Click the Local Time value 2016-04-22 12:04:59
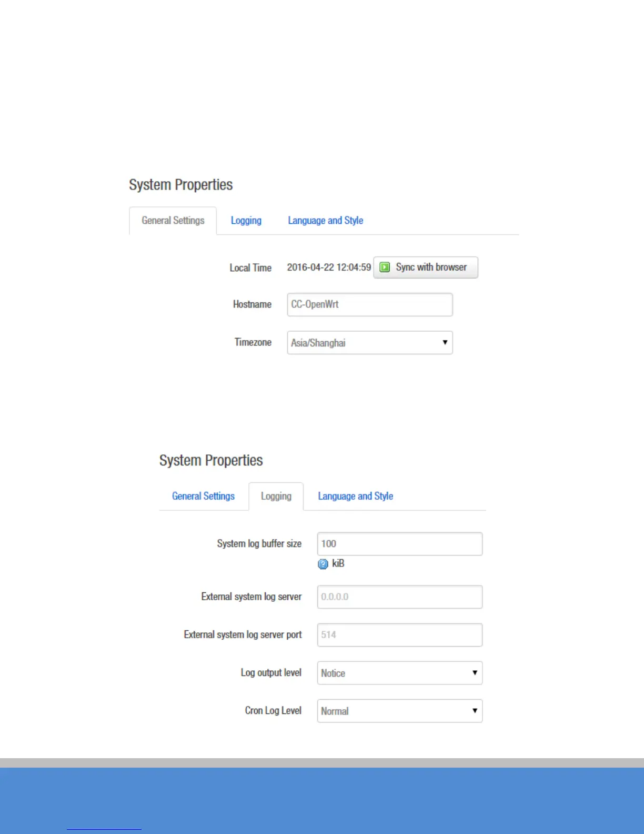 pos(329,267)
